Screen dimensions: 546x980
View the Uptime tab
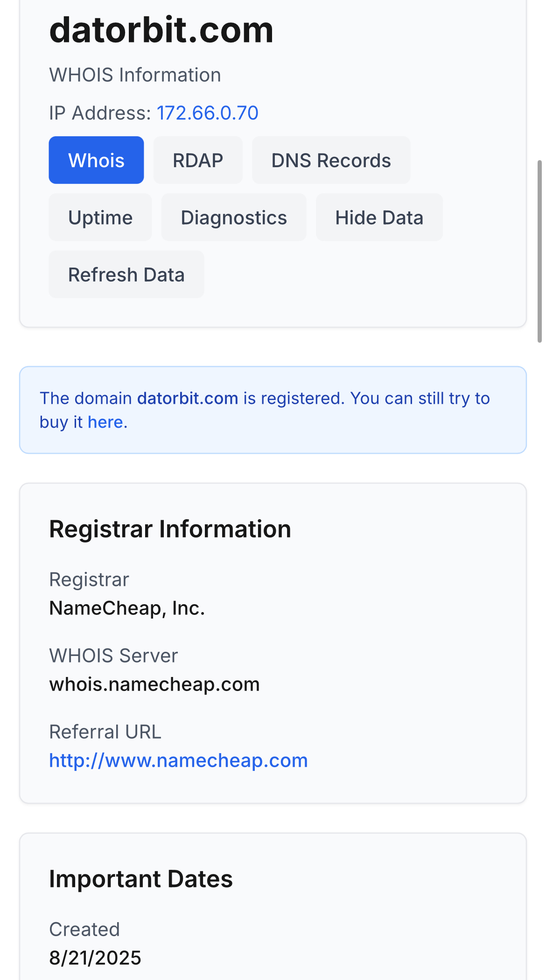coord(100,218)
